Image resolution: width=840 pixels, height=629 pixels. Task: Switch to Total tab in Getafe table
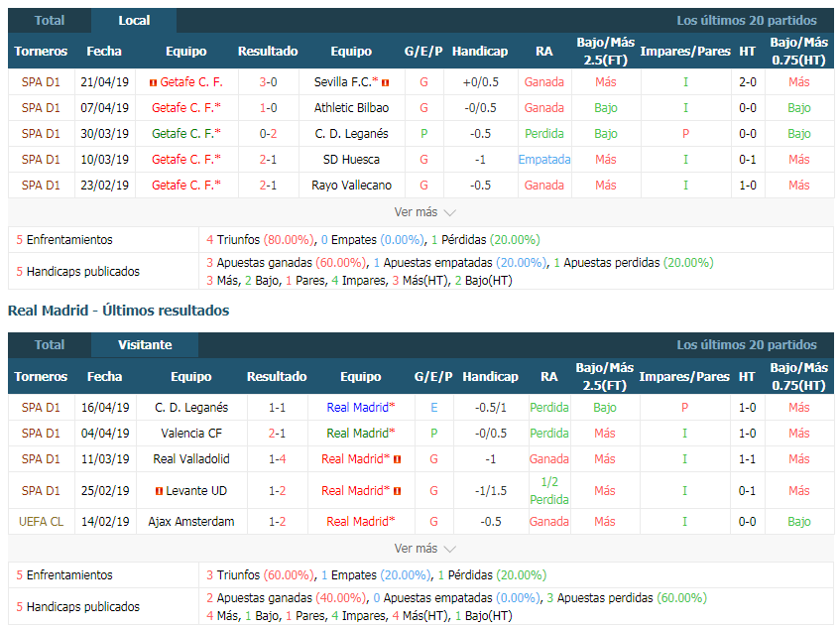click(50, 21)
